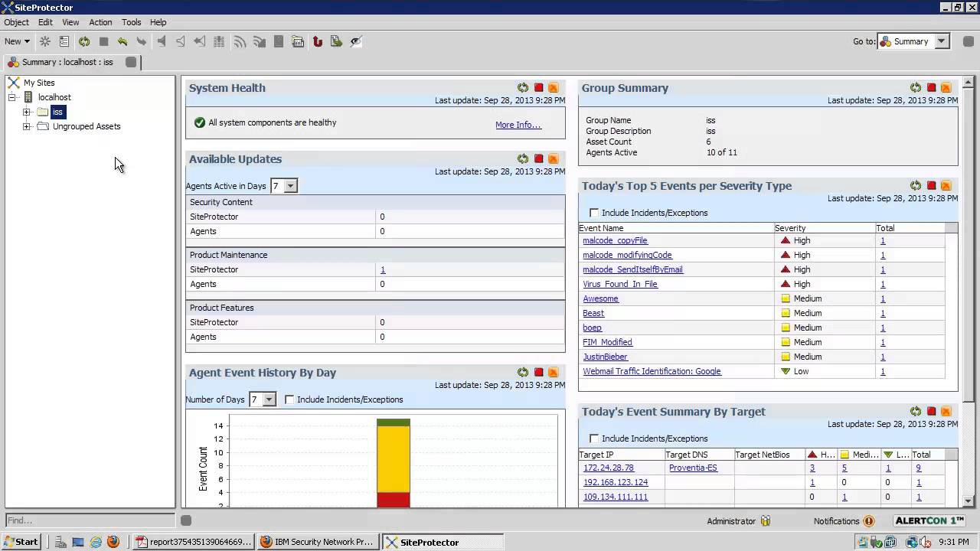Expand the iss group tree node
Viewport: 980px width, 551px height.
(27, 112)
